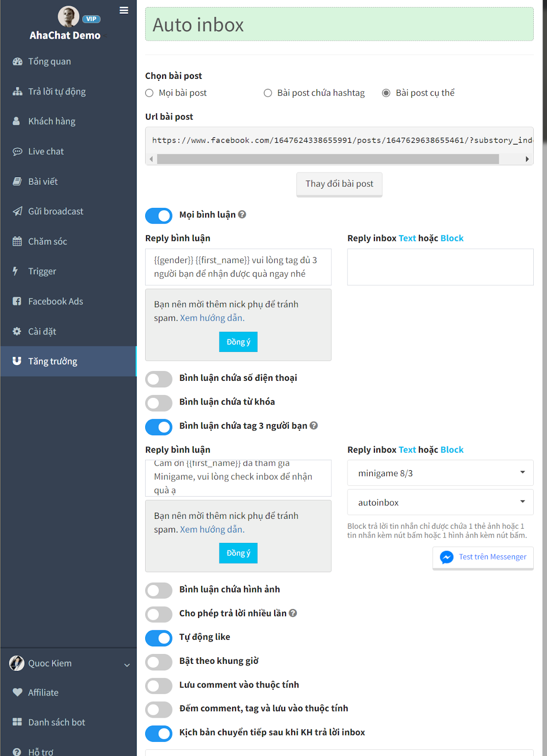Click the Minigame reply bình luận textbox

pyautogui.click(x=238, y=478)
